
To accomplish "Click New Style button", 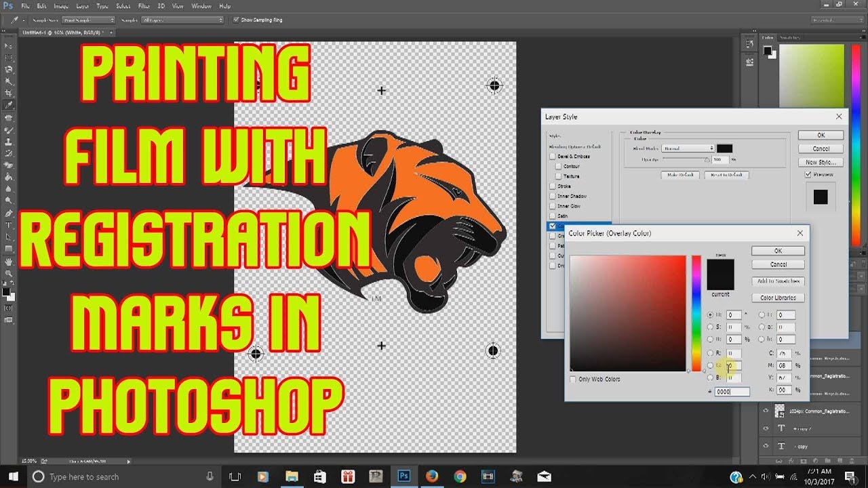I will 821,162.
